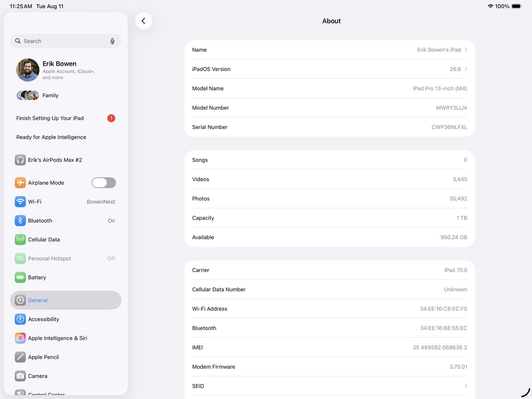Screen dimensions: 532x399
Task: Tap the About page title
Action: click(x=332, y=21)
